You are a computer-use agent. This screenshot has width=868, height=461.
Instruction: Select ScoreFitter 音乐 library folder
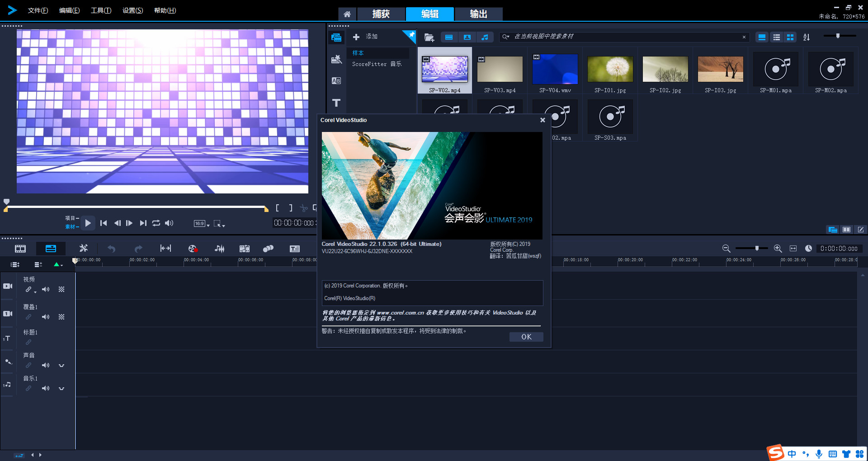(377, 64)
